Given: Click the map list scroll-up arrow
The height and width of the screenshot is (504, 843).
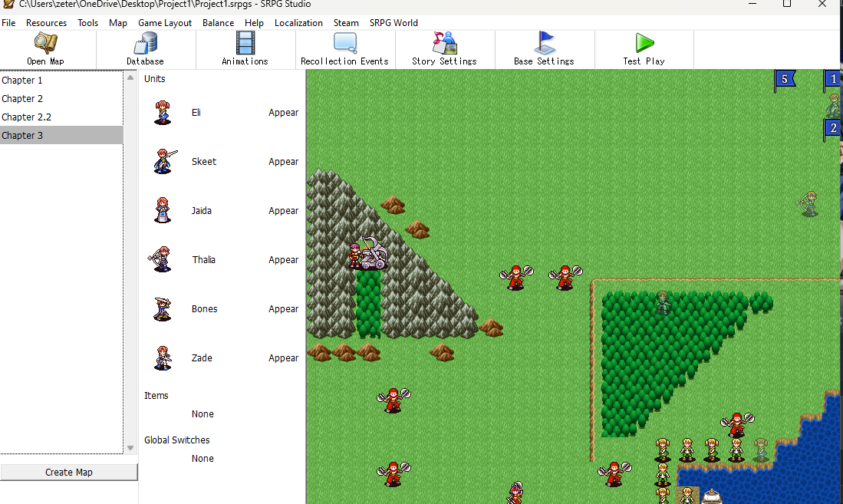Looking at the screenshot, I should [130, 78].
